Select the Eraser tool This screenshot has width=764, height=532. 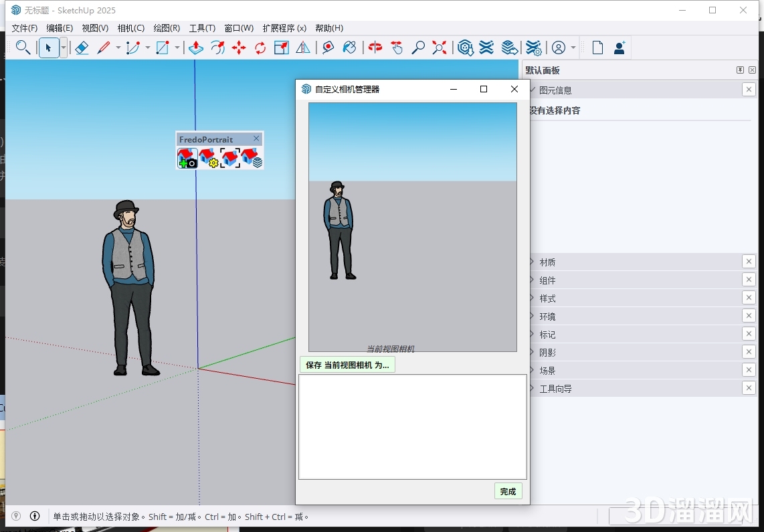click(82, 48)
